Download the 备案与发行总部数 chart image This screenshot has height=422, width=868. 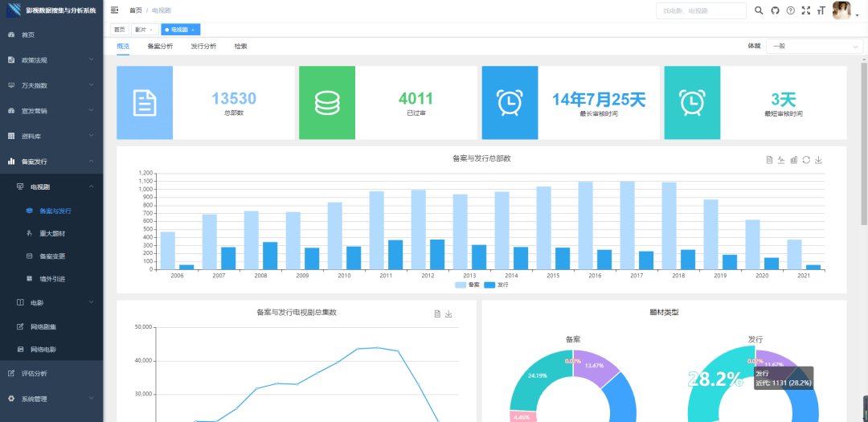coord(818,160)
